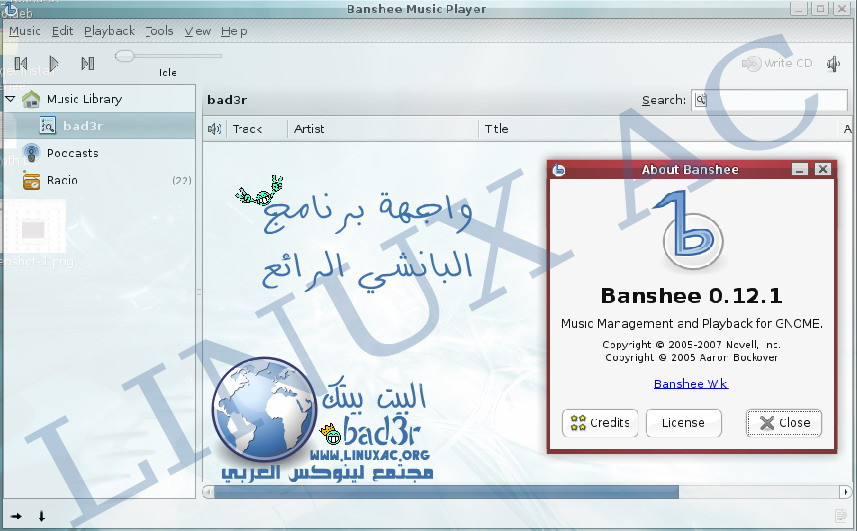Click the Banshee logo in About dialog
Image resolution: width=857 pixels, height=531 pixels.
click(691, 229)
